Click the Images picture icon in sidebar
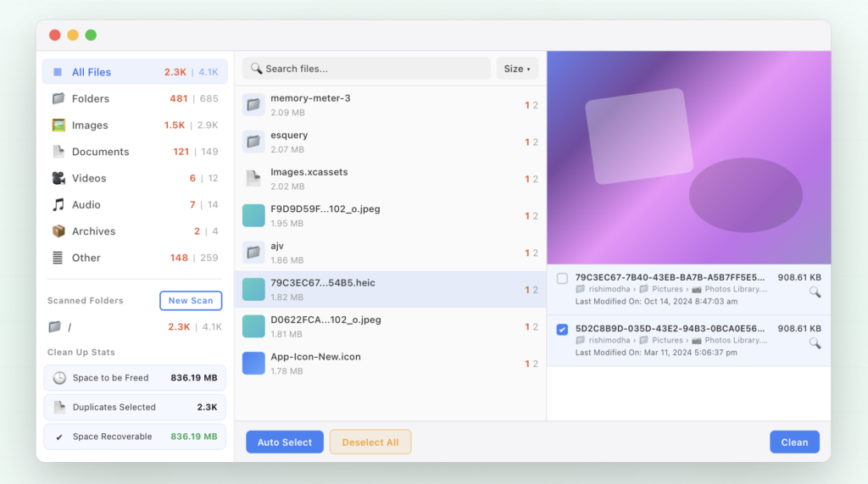The image size is (868, 484). point(58,125)
